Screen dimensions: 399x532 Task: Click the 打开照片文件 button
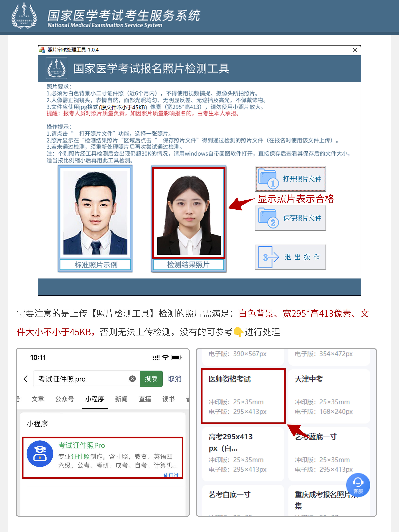290,179
